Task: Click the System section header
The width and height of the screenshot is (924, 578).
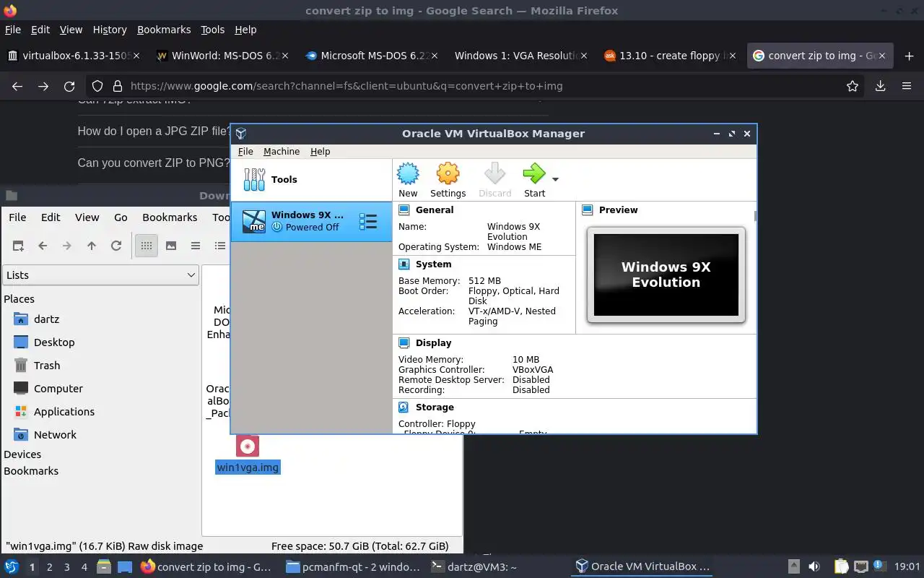Action: click(433, 264)
